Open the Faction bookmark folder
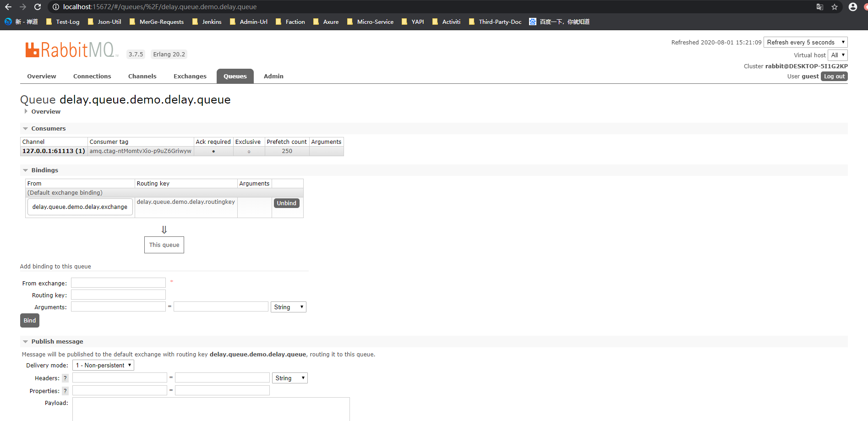 [290, 22]
